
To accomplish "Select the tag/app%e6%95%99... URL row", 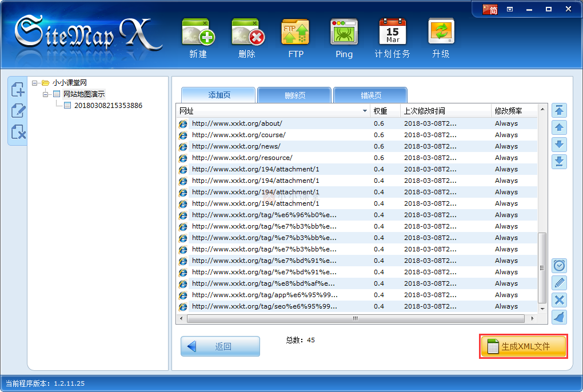I will 357,295.
